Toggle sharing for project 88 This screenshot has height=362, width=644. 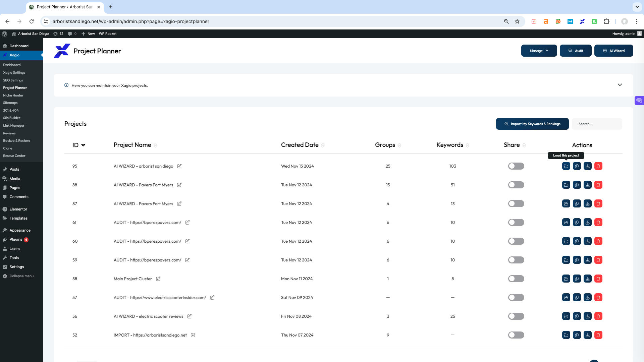point(516,185)
